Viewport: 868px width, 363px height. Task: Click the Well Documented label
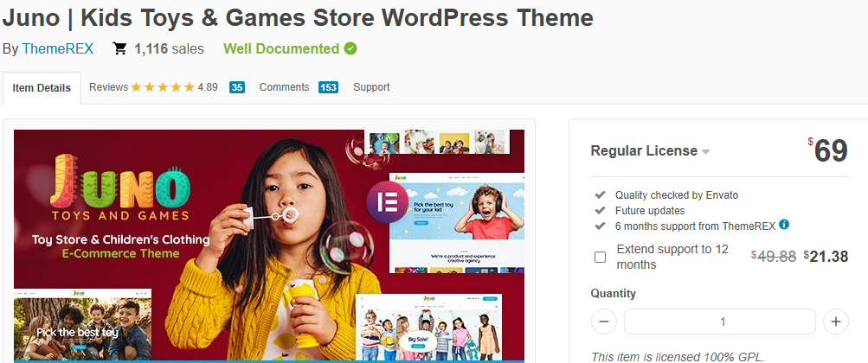[x=281, y=48]
